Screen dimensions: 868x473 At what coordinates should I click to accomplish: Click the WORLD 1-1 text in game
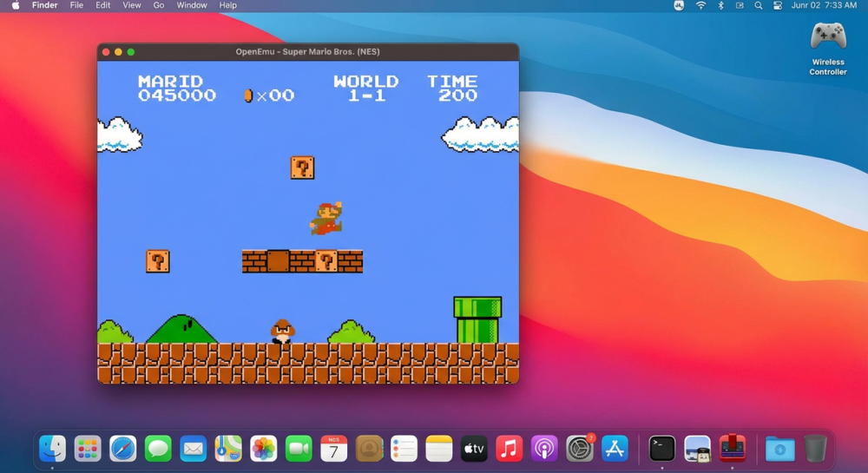point(366,89)
